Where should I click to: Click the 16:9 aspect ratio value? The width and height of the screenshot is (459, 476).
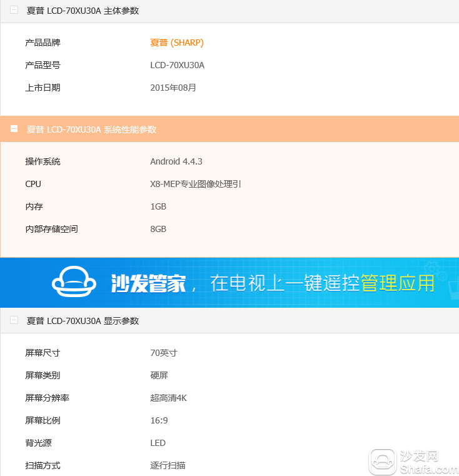pos(159,420)
